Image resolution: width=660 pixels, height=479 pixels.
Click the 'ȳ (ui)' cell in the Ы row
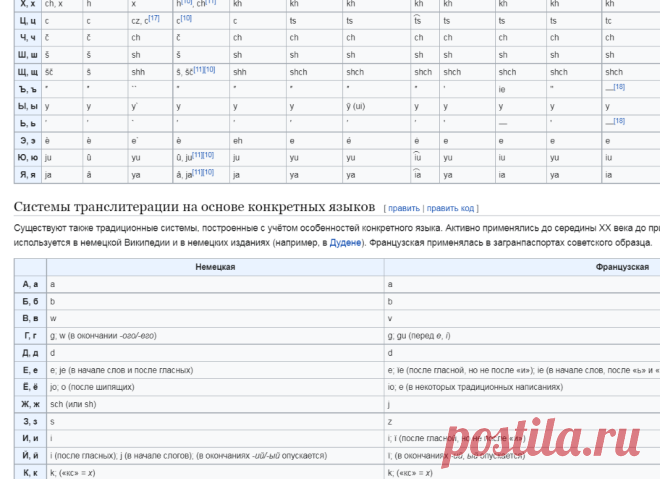(x=376, y=106)
